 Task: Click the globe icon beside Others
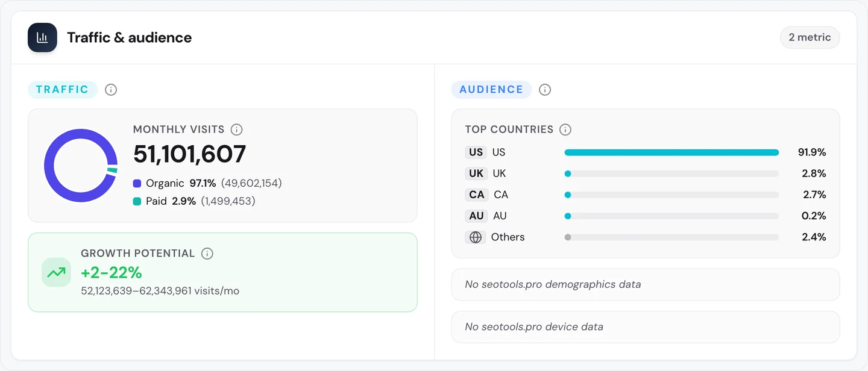click(x=476, y=237)
